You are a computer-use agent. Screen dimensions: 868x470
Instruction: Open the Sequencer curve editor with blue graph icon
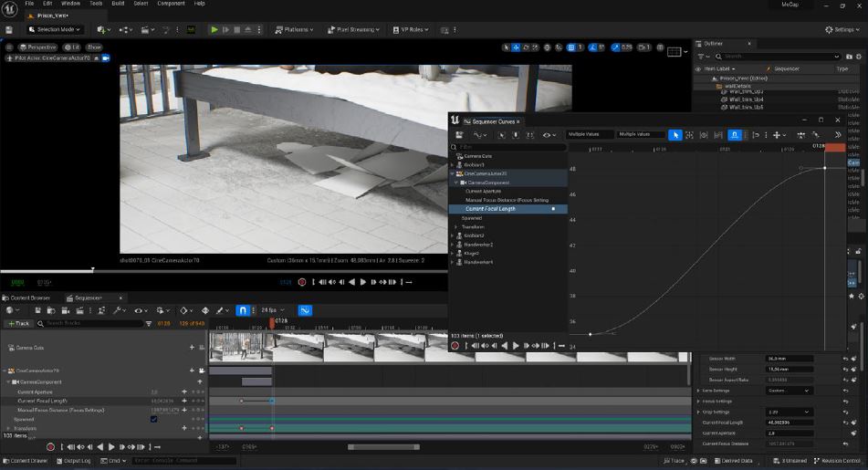coord(305,310)
